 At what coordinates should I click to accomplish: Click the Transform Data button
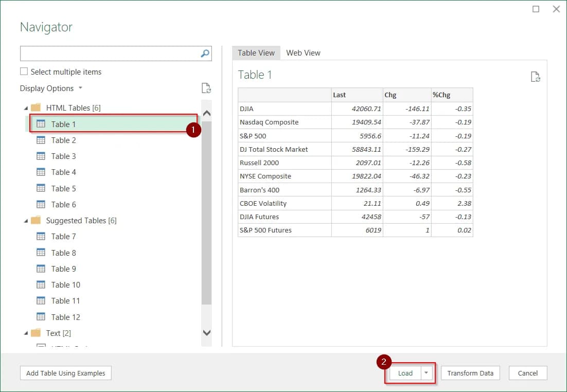coord(470,373)
